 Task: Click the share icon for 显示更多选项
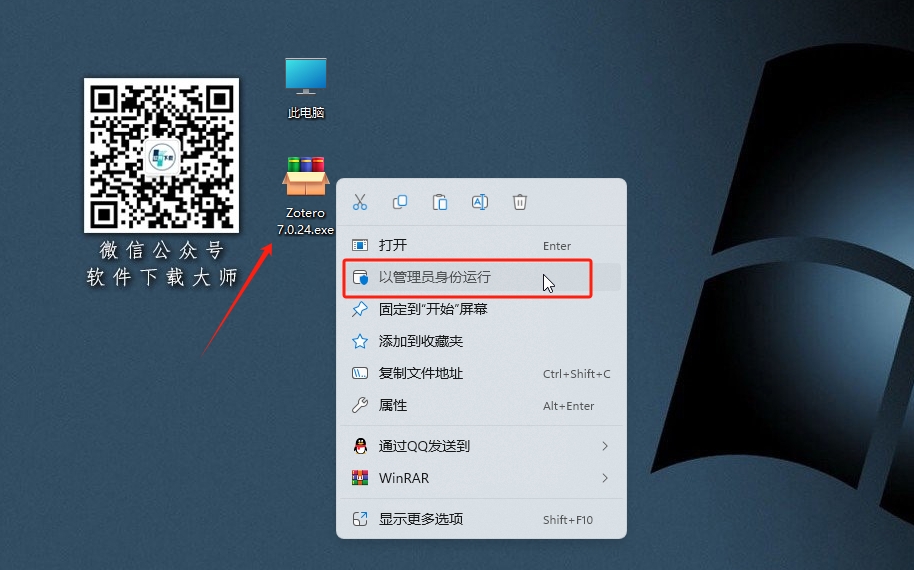point(360,519)
